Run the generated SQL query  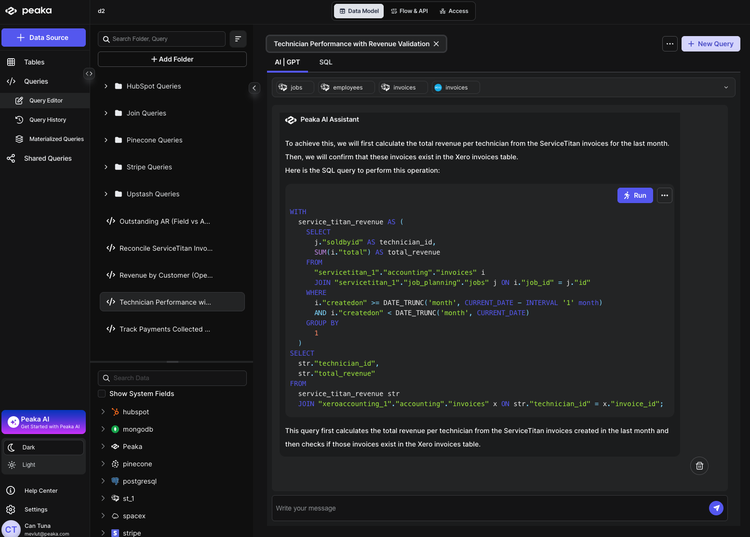tap(634, 195)
